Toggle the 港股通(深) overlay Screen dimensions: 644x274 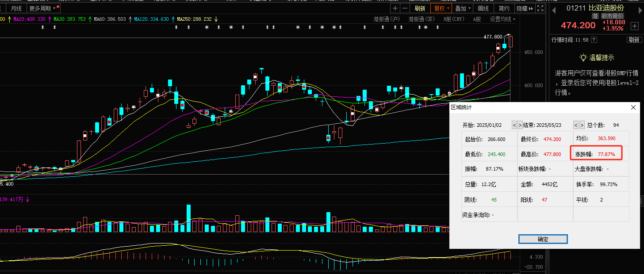point(422,19)
